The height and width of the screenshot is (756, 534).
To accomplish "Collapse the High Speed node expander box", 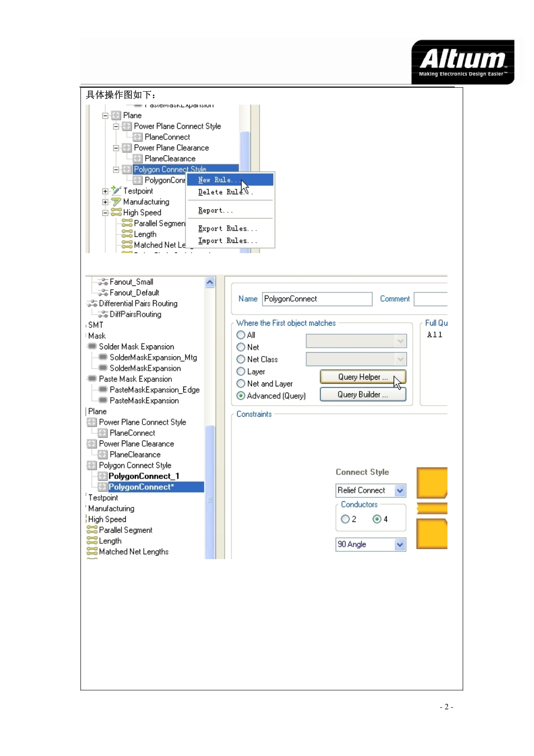I will tap(105, 213).
